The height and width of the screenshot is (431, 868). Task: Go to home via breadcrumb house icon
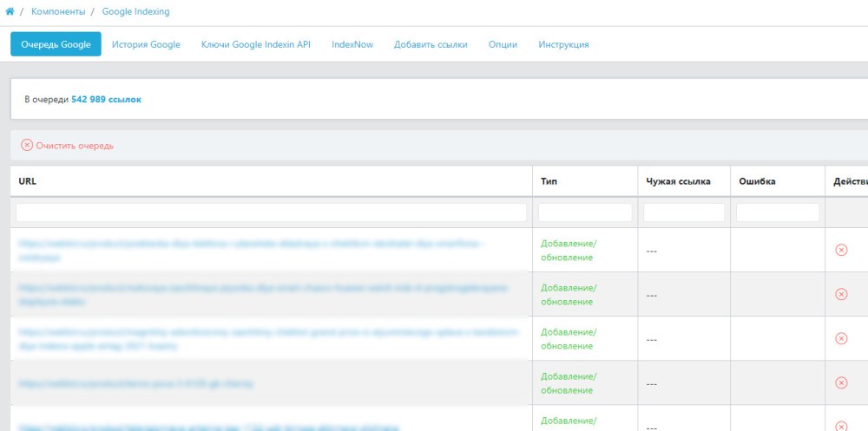point(10,11)
